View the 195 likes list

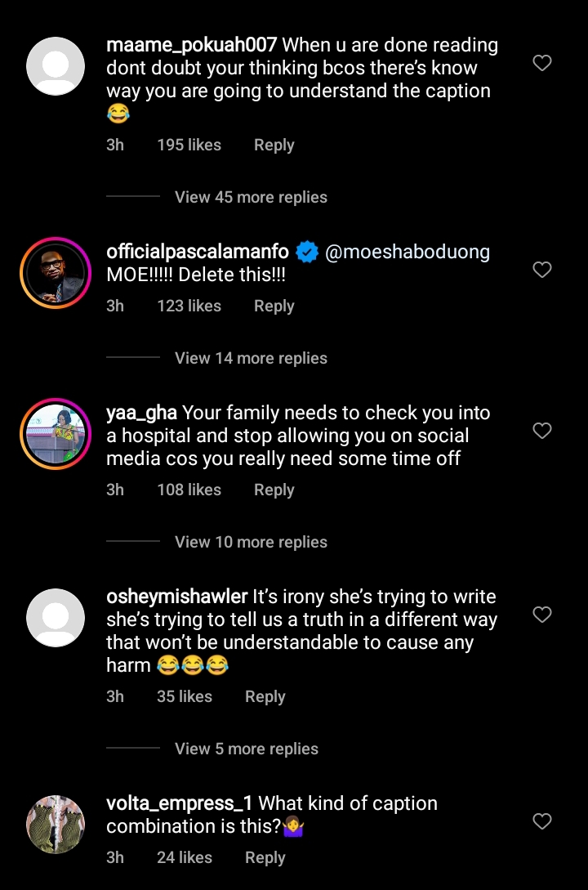189,145
